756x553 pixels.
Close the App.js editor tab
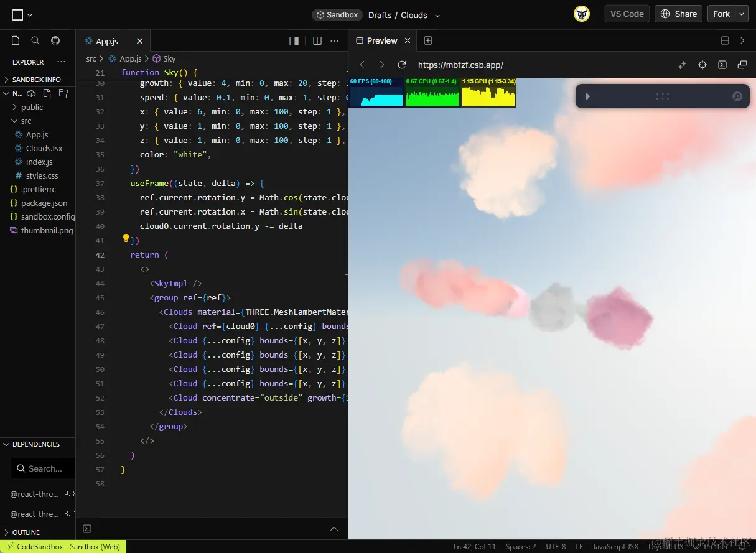pyautogui.click(x=139, y=41)
